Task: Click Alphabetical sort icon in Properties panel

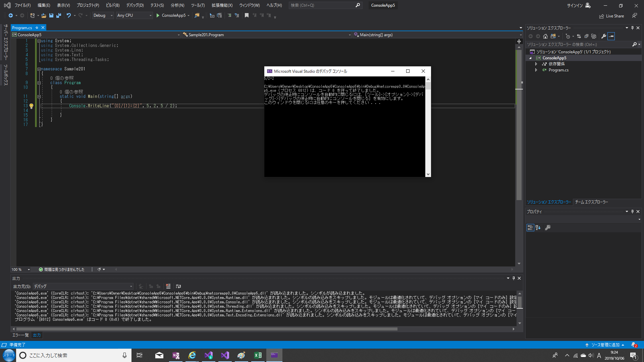Action: pos(538,228)
